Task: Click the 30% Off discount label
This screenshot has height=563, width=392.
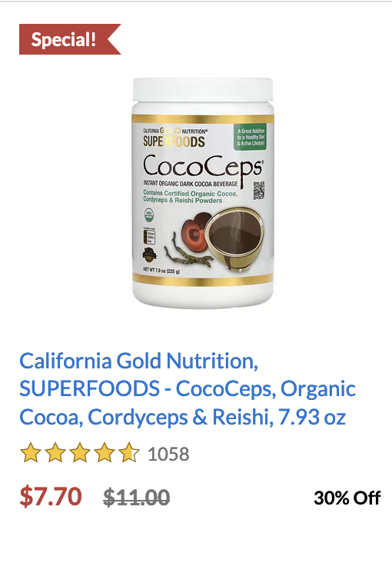Action: pos(347,498)
